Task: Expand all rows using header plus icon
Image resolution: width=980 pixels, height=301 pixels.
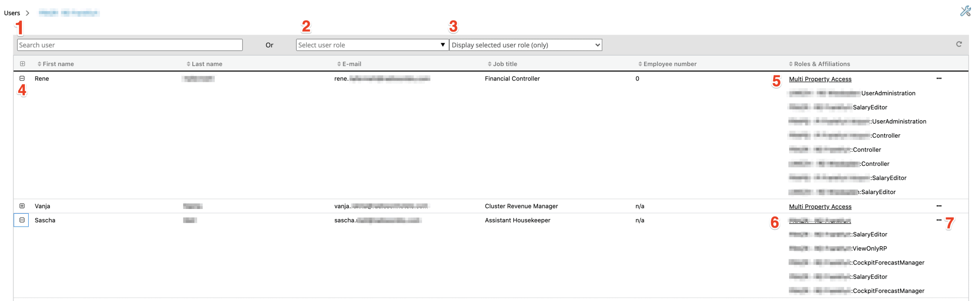Action: click(22, 64)
